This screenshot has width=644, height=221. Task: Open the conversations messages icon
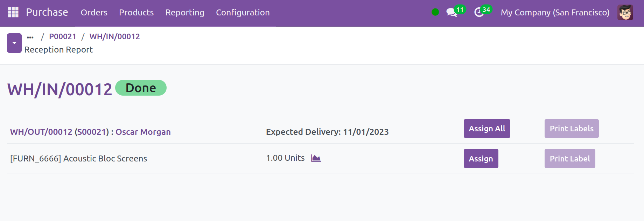tap(452, 13)
